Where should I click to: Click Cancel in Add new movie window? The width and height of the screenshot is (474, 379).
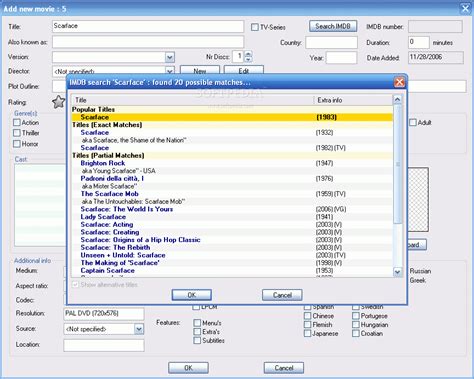pos(284,368)
